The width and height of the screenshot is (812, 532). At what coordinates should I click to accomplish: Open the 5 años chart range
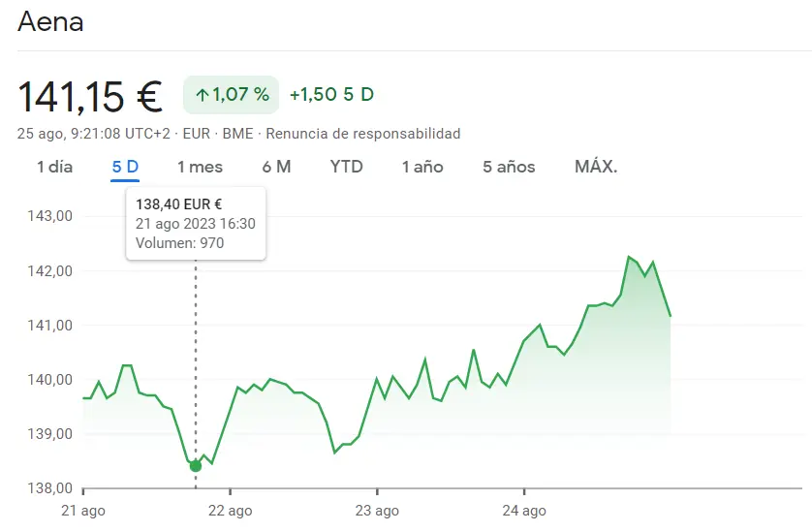pos(509,168)
